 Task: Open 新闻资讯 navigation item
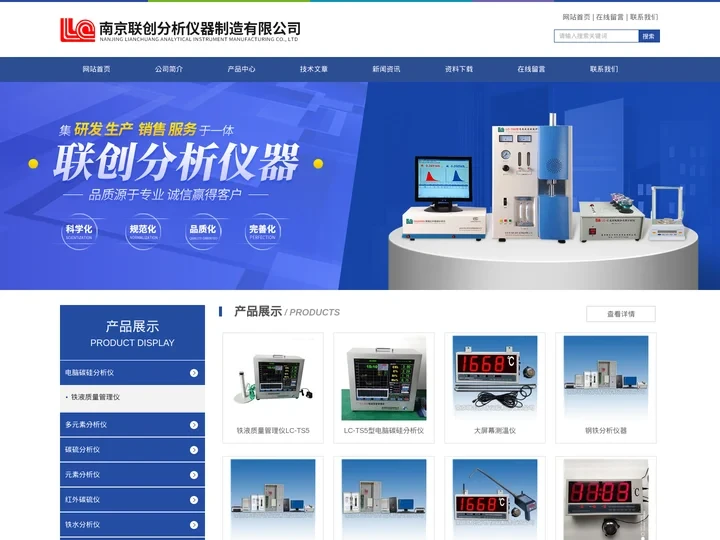386,69
